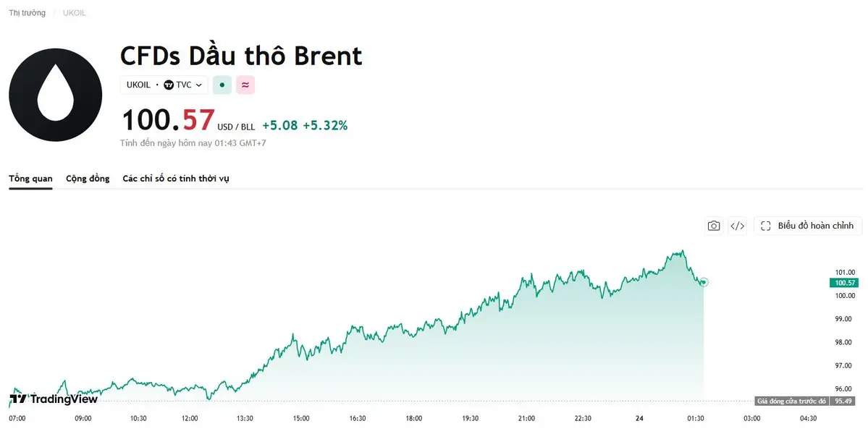Go to Thị trường breadcrumb link

point(27,13)
